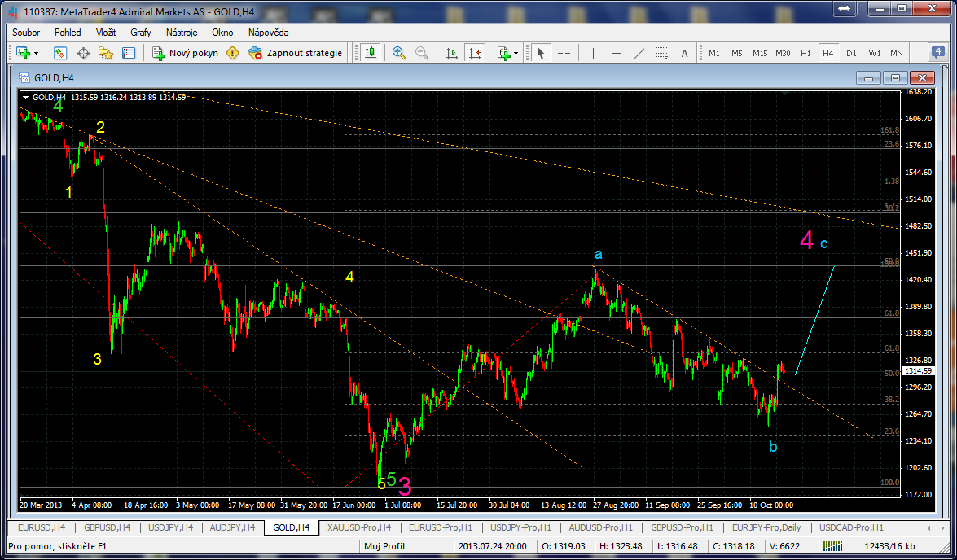
Task: Open the Pohled menu
Action: pos(68,33)
